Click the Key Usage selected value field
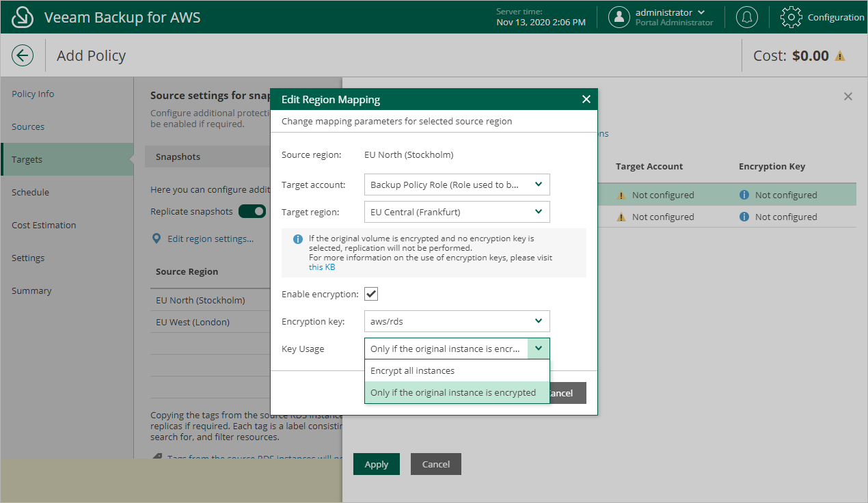Screen dimensions: 868x503 pyautogui.click(x=446, y=349)
